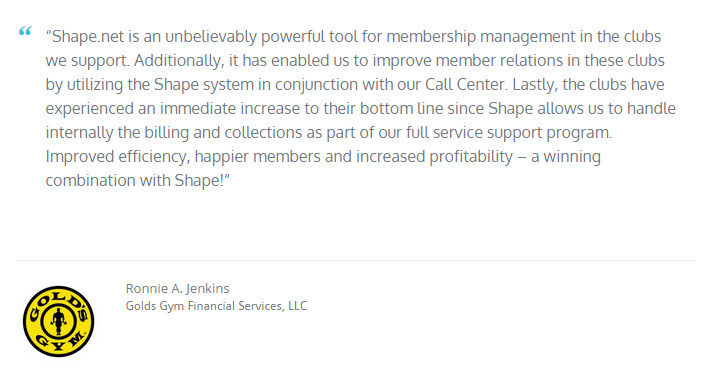
Task: Click the phrase Improved efficiency
Action: click(x=118, y=157)
